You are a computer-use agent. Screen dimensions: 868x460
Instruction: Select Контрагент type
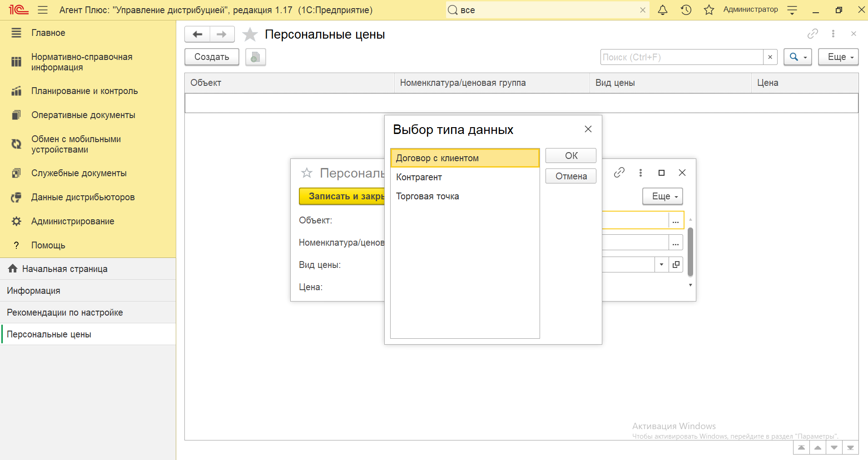[x=465, y=177]
